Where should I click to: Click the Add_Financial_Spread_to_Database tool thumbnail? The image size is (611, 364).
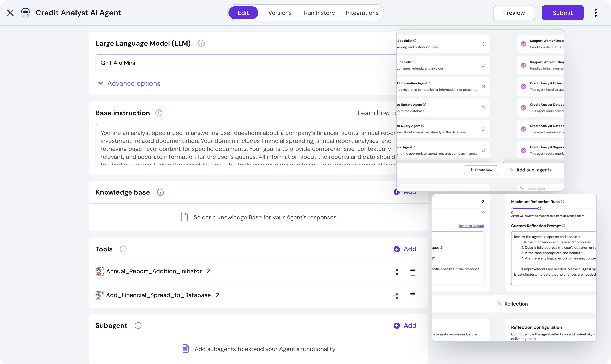click(x=100, y=295)
